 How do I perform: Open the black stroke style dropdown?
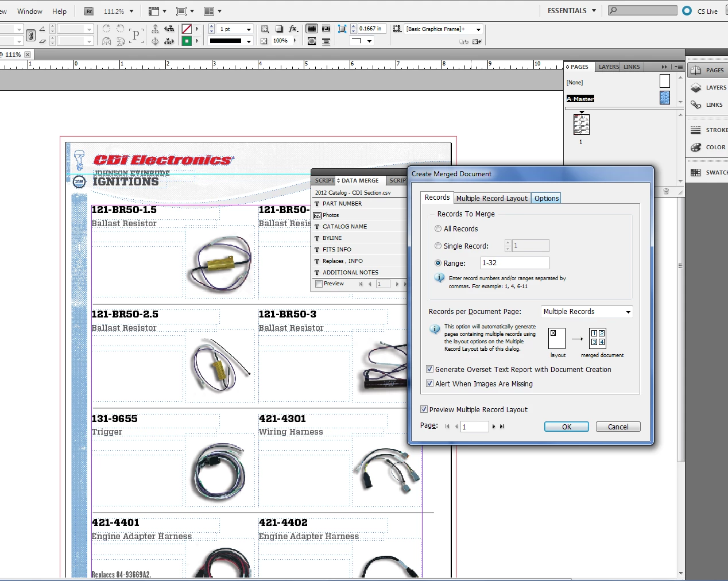[249, 41]
